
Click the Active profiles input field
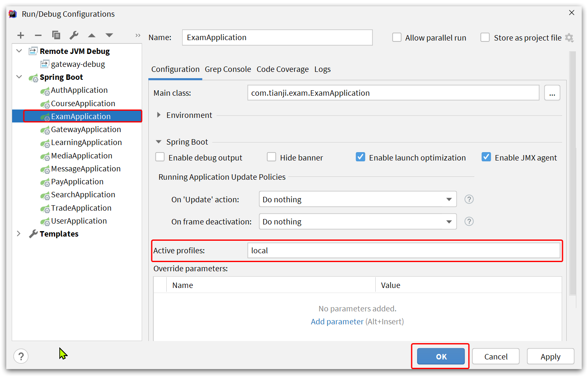pyautogui.click(x=403, y=250)
